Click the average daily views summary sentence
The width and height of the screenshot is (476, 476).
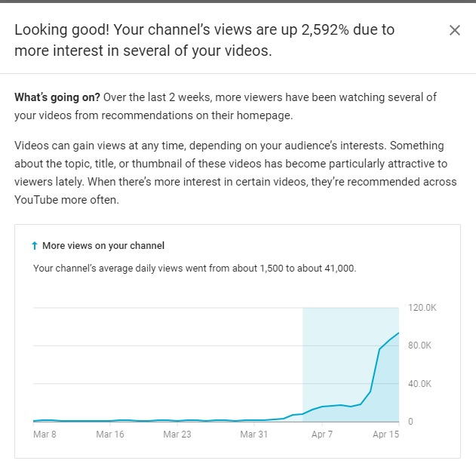point(195,269)
